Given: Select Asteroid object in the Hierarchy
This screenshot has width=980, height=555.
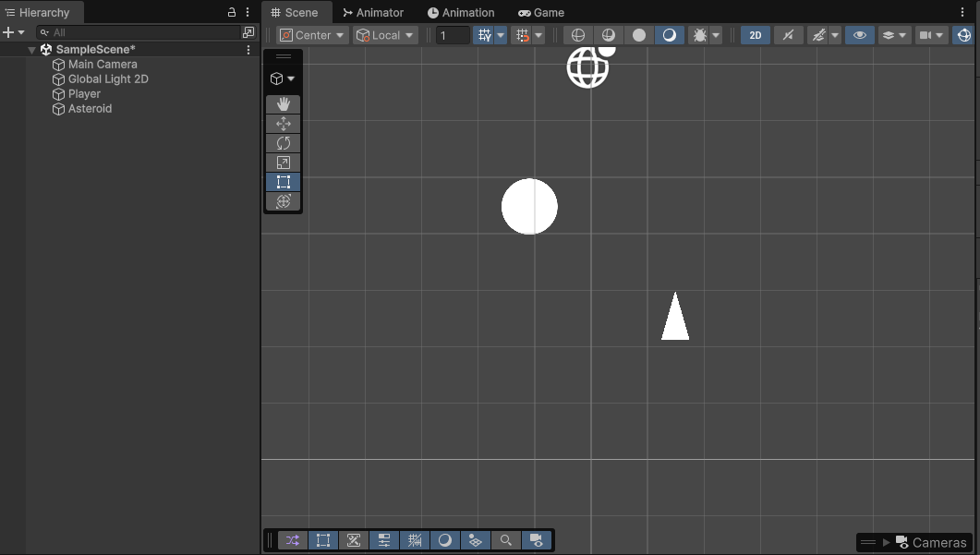Looking at the screenshot, I should [x=90, y=109].
